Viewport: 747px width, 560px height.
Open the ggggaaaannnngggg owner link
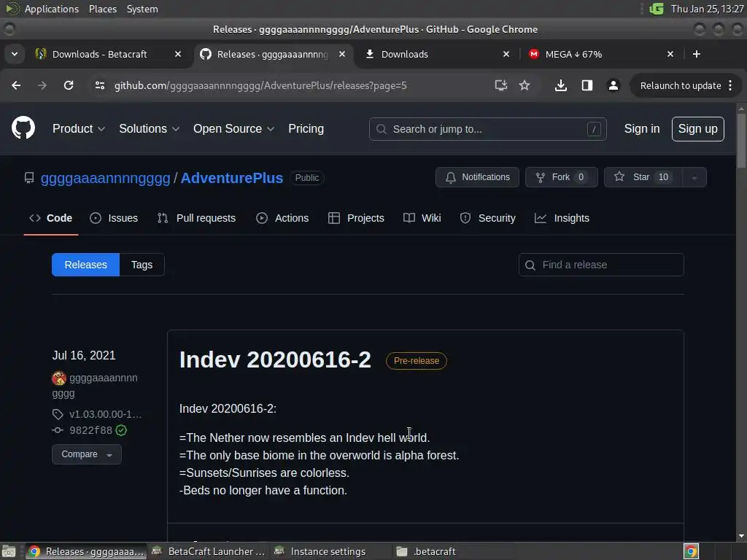pyautogui.click(x=105, y=178)
